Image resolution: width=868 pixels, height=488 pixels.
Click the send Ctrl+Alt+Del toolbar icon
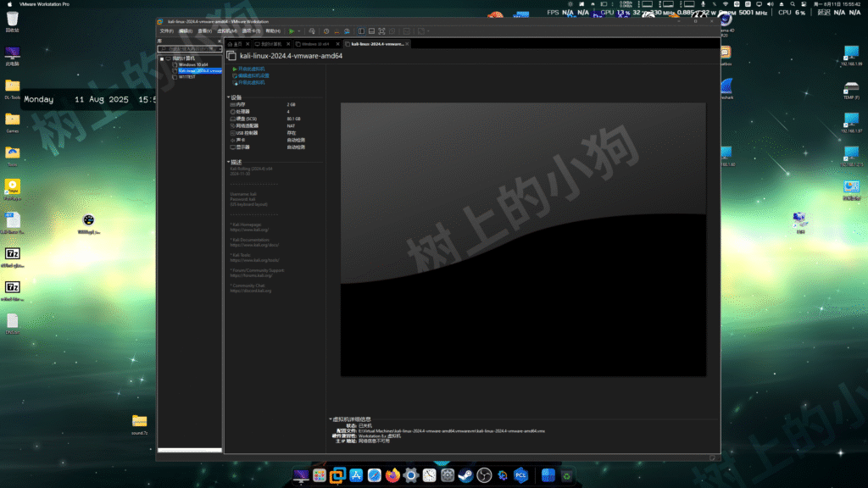[x=312, y=31]
